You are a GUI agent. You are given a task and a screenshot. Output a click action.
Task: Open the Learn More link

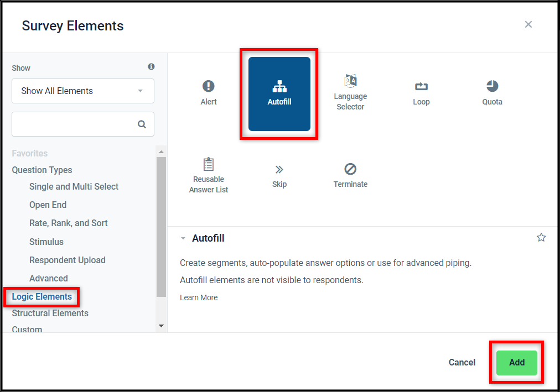(199, 297)
